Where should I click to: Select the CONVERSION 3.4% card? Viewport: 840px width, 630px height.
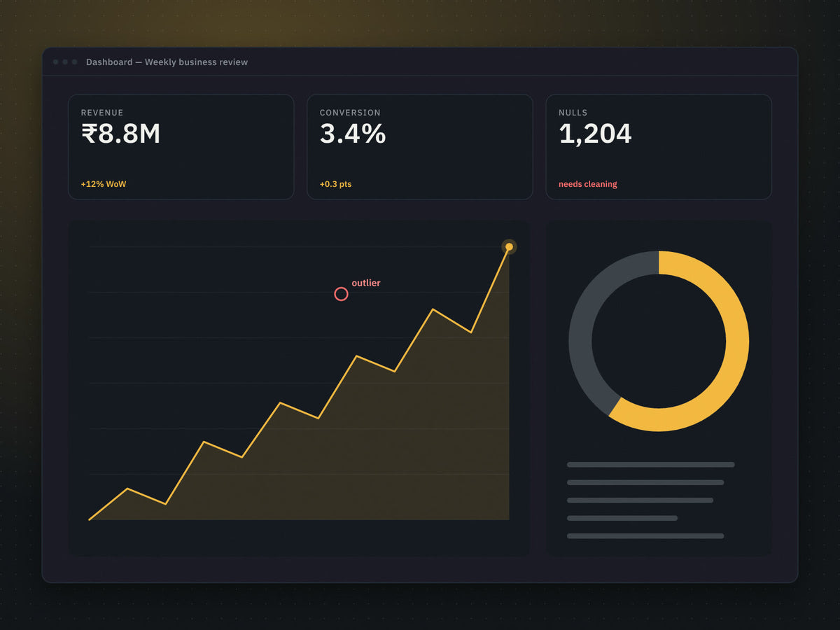click(420, 147)
